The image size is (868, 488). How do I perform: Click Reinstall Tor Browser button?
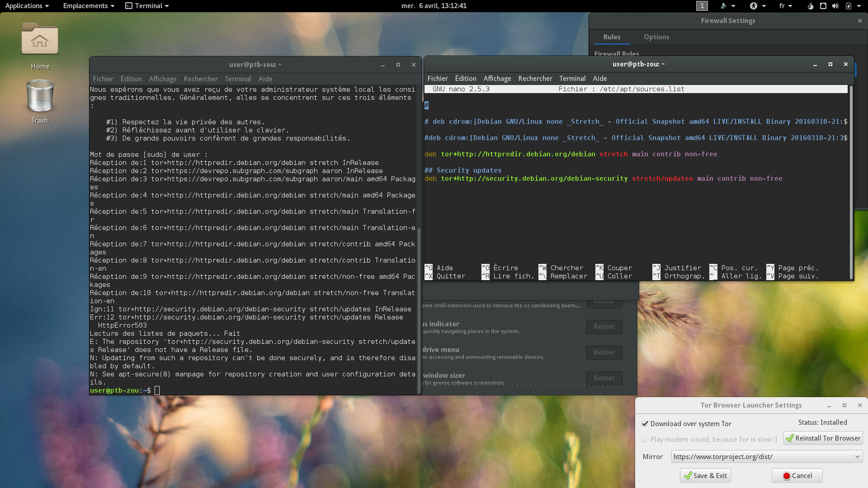tap(823, 438)
